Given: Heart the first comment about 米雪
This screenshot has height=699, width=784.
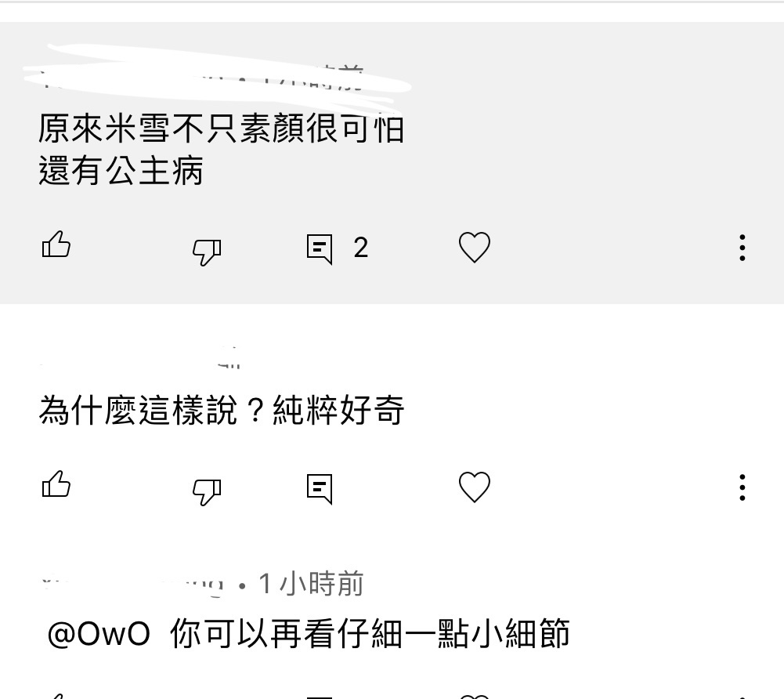Looking at the screenshot, I should 475,247.
